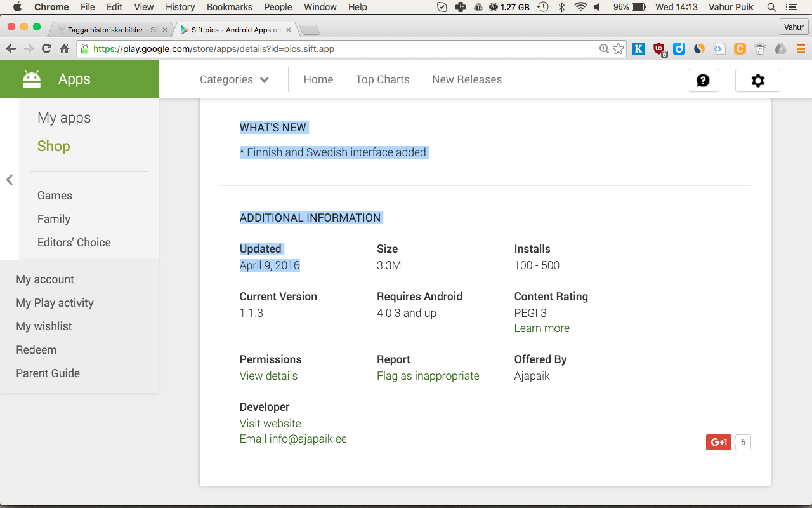Viewport: 812px width, 508px height.
Task: Collapse the sidebar with the left chevron
Action: click(10, 180)
